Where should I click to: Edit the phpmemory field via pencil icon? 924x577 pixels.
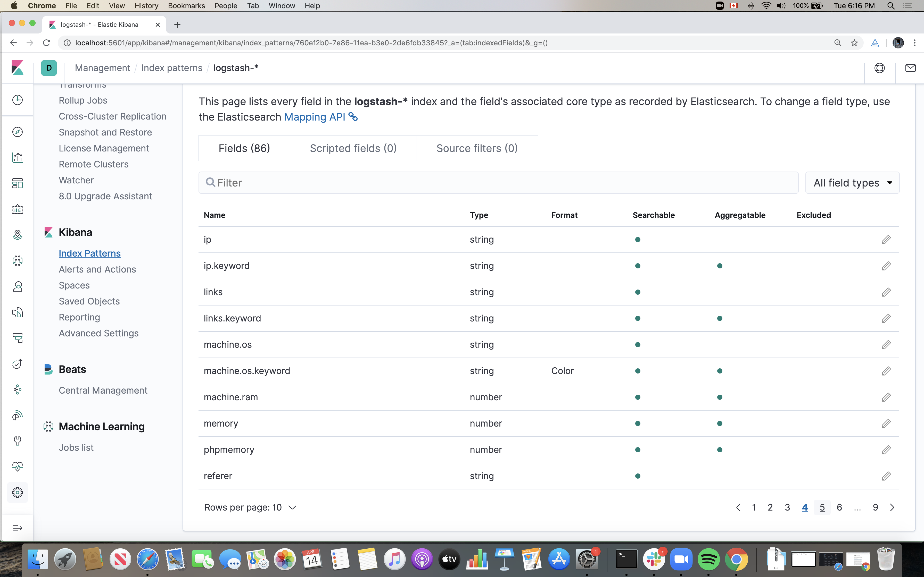point(886,450)
